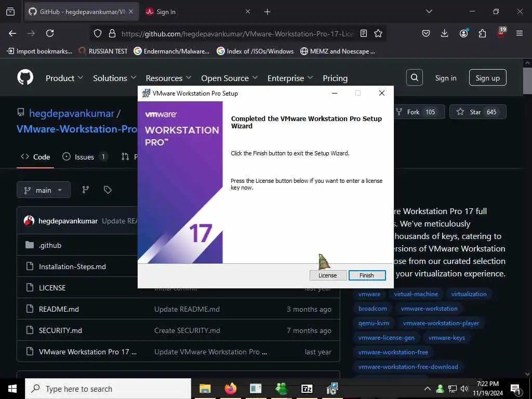
Task: Switch to the Sign in tab
Action: tap(198, 12)
